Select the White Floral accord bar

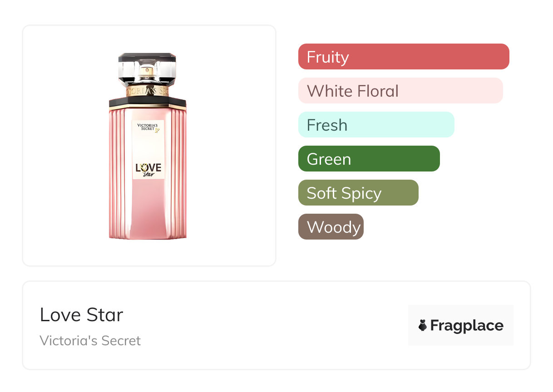(400, 91)
